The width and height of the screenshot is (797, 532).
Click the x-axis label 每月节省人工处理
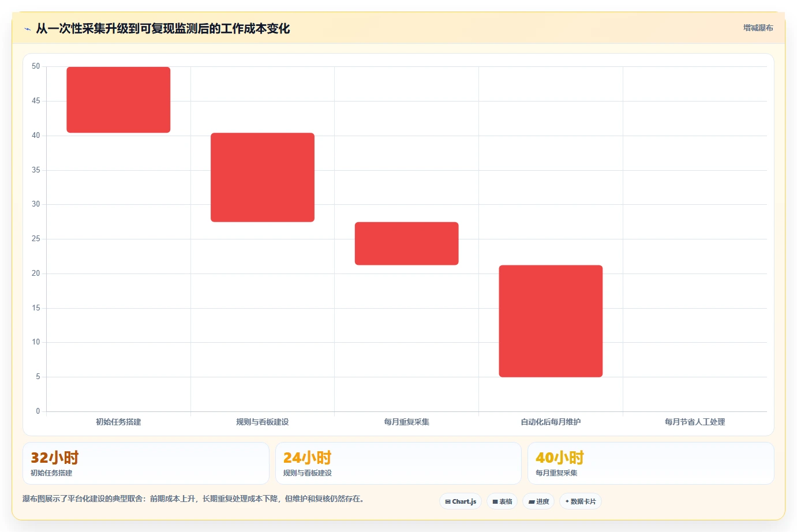[x=695, y=422]
